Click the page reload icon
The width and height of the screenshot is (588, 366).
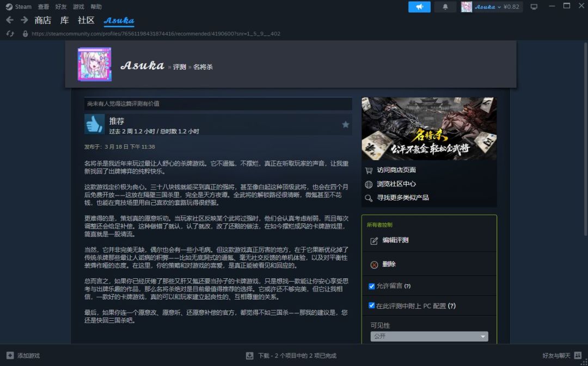point(10,34)
